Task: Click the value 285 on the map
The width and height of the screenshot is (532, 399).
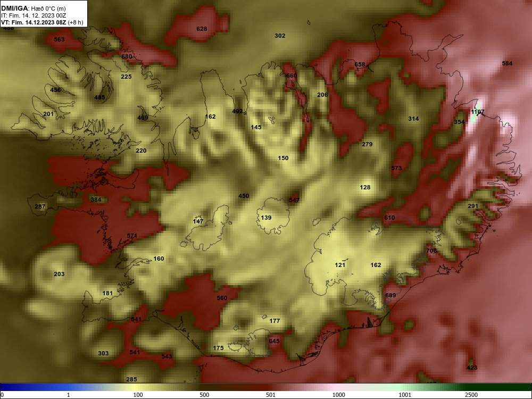Action: (131, 380)
